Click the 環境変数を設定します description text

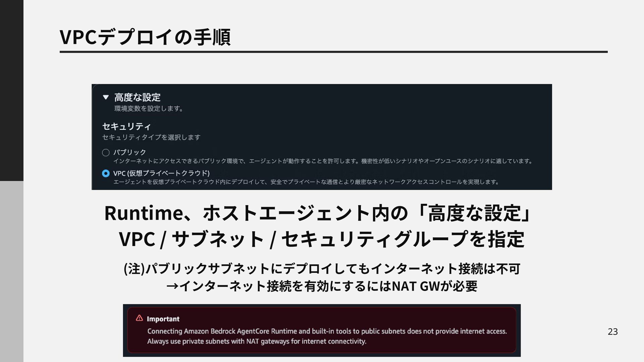(x=149, y=109)
